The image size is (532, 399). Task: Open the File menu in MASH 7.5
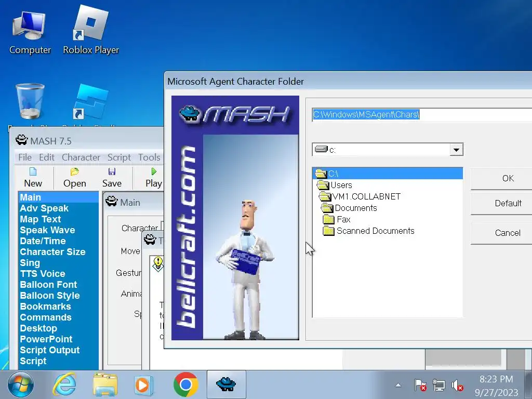coord(25,157)
